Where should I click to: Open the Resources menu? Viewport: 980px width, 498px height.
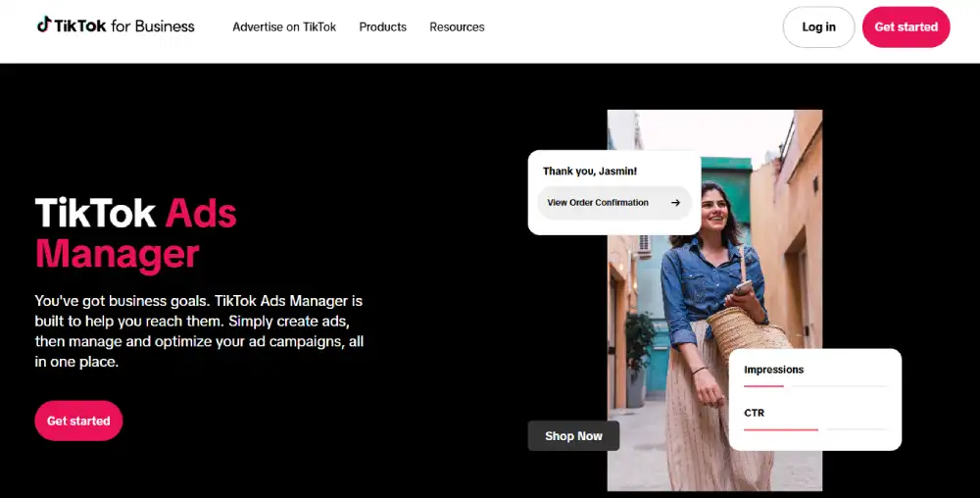(x=457, y=26)
